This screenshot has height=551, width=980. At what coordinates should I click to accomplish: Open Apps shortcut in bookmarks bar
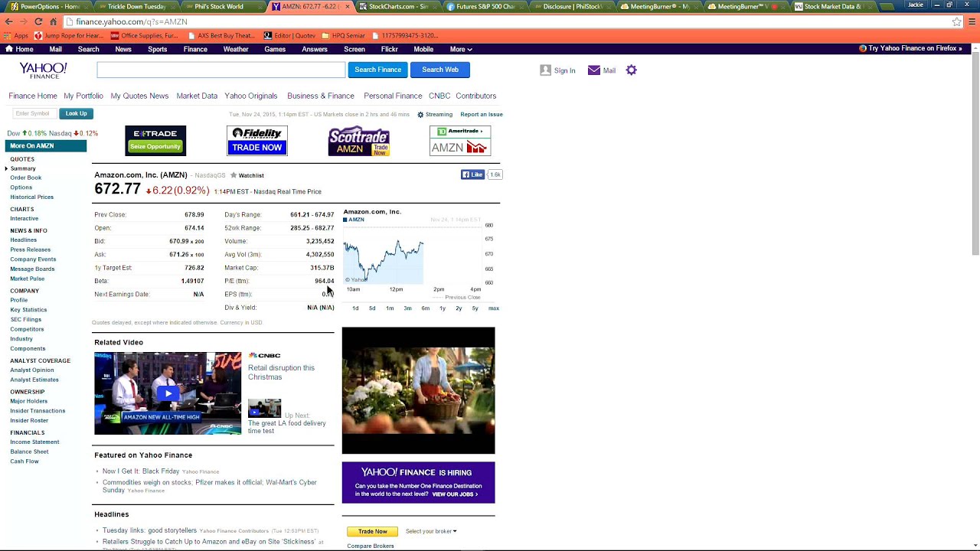point(16,35)
